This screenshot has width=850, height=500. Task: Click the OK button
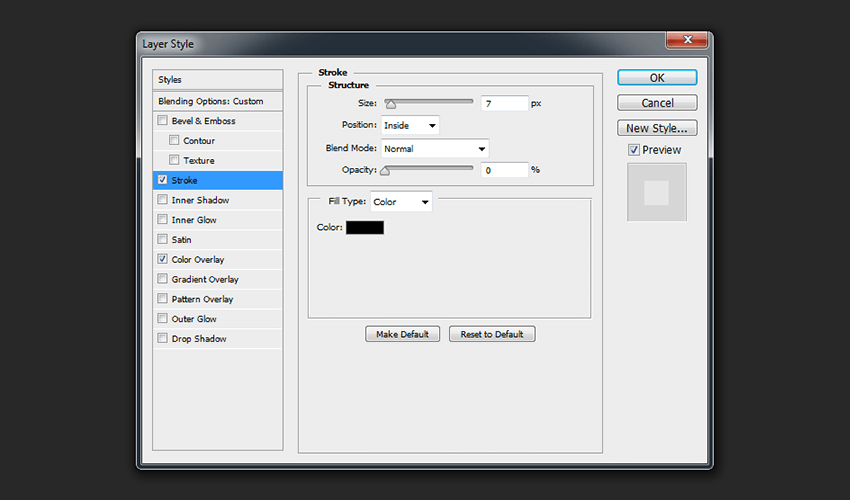657,77
